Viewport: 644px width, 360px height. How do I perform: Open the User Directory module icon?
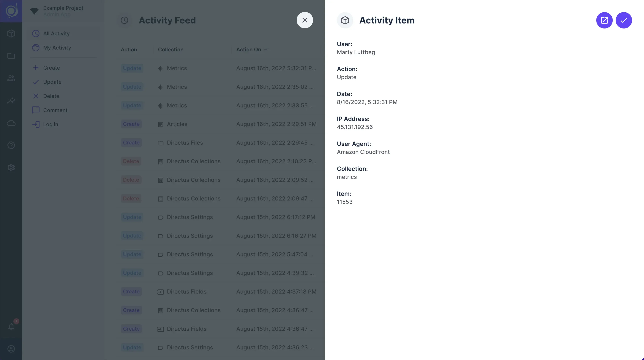pos(11,78)
